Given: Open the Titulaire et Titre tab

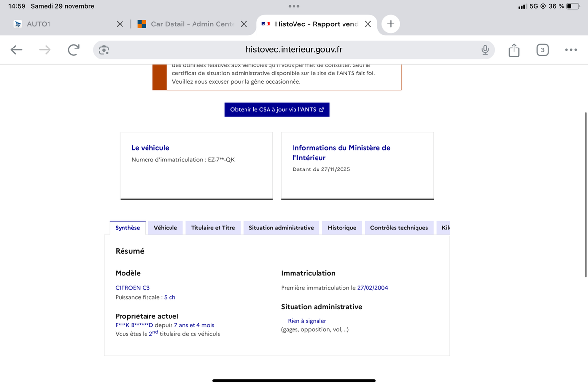Looking at the screenshot, I should (x=213, y=228).
